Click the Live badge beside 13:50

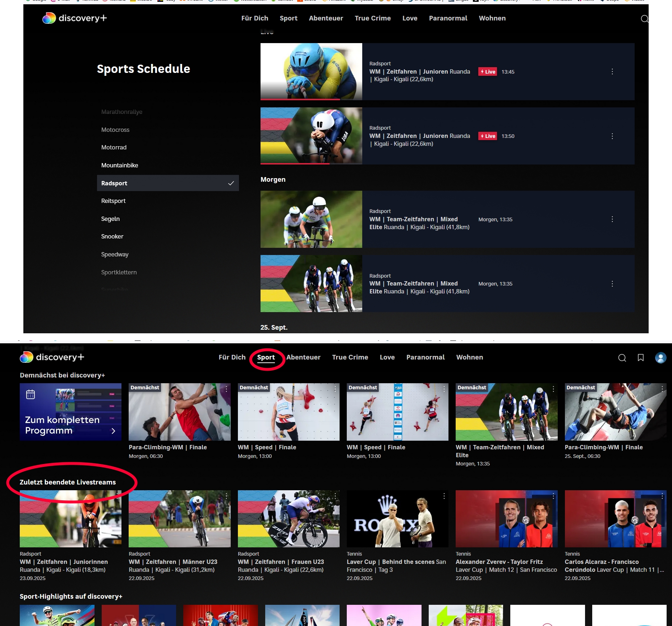(488, 136)
